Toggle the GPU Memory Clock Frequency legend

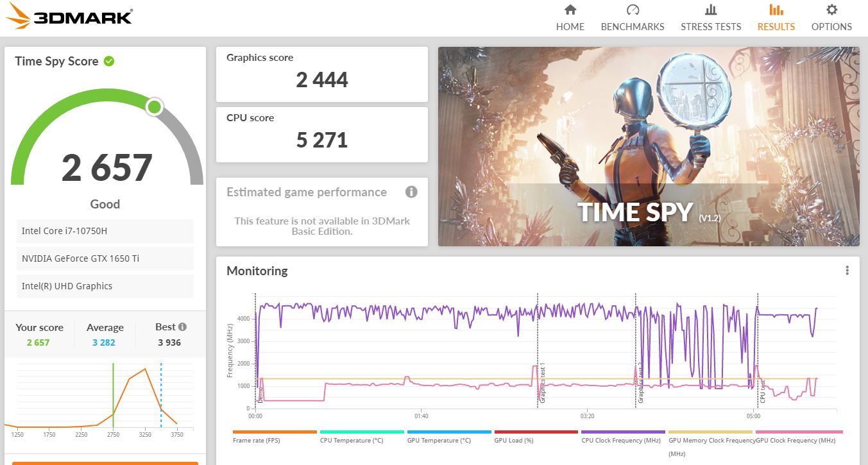711,443
